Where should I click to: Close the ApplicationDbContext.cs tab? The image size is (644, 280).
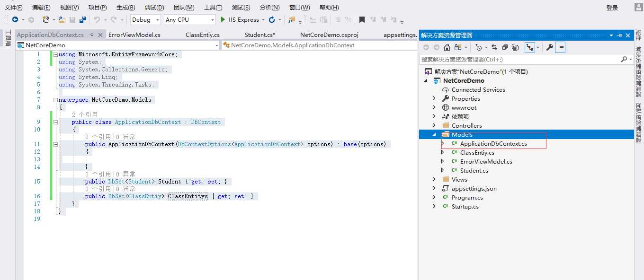coord(100,35)
